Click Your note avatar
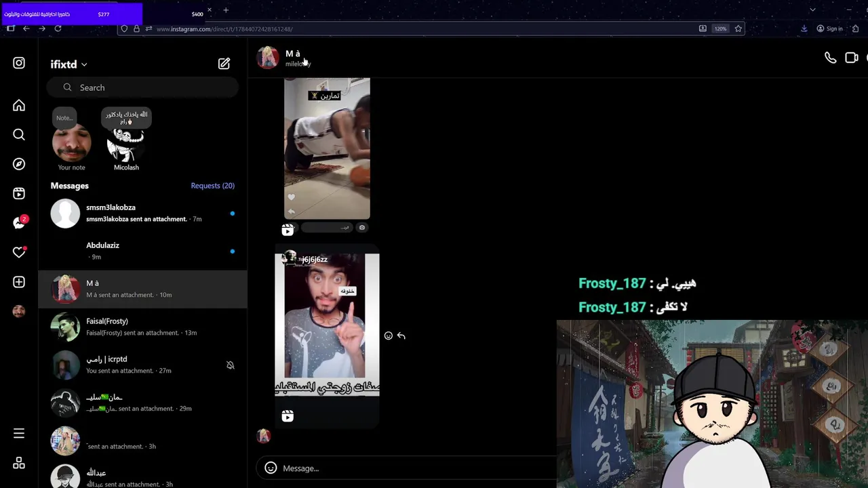This screenshot has width=868, height=488. tap(72, 142)
